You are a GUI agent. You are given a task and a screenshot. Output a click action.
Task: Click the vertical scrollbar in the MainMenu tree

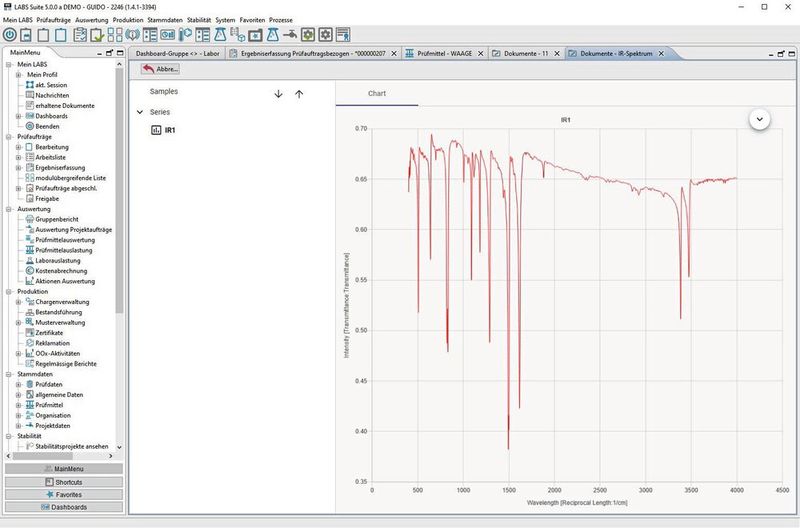click(120, 200)
